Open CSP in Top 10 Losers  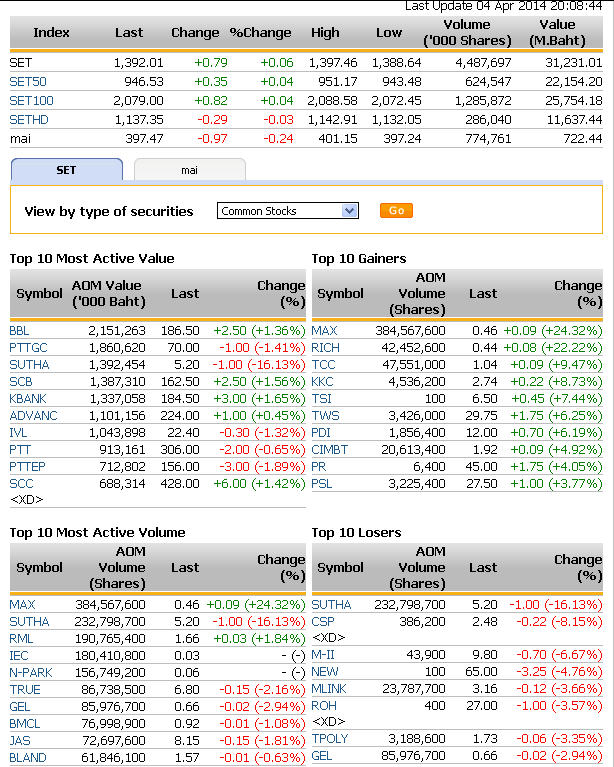point(322,621)
